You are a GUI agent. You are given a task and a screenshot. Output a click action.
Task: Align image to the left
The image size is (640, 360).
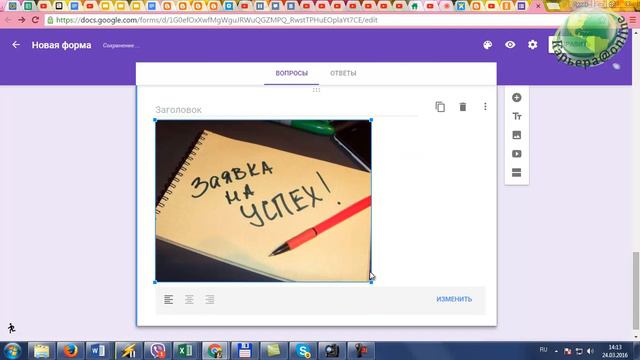169,299
